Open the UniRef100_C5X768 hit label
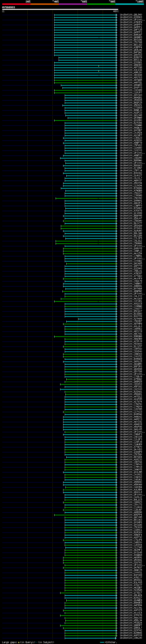Viewport: 146px width, 644px height. click(x=131, y=42)
